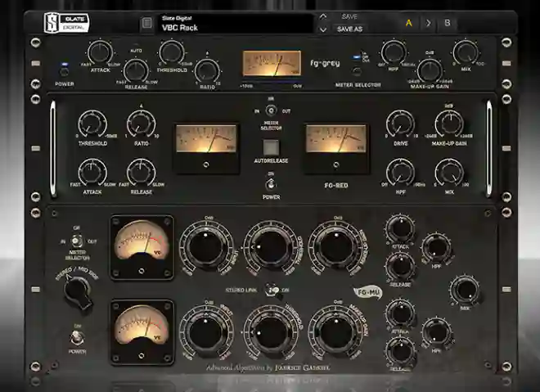Click the FG-Red Drive knob
The height and width of the screenshot is (392, 540).
pyautogui.click(x=401, y=124)
